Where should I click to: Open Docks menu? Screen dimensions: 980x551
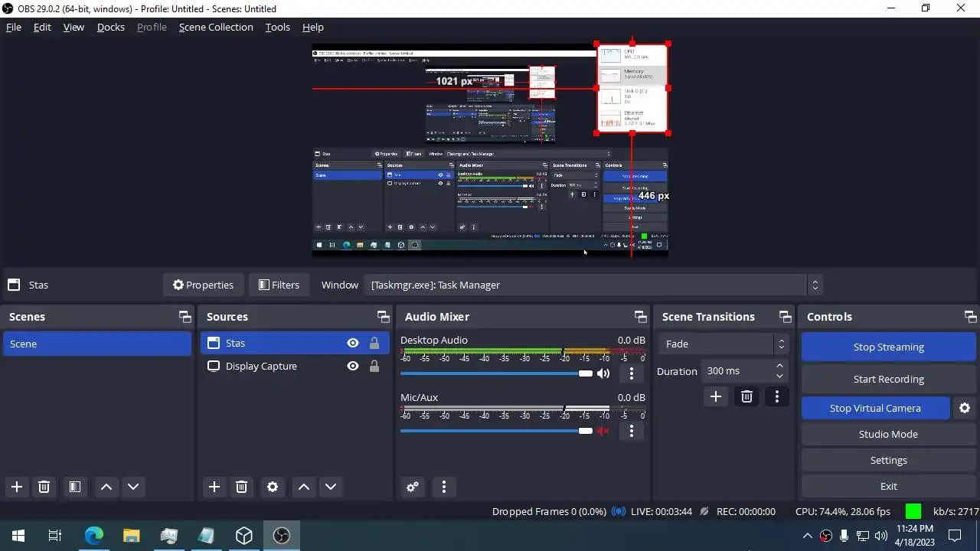point(111,27)
